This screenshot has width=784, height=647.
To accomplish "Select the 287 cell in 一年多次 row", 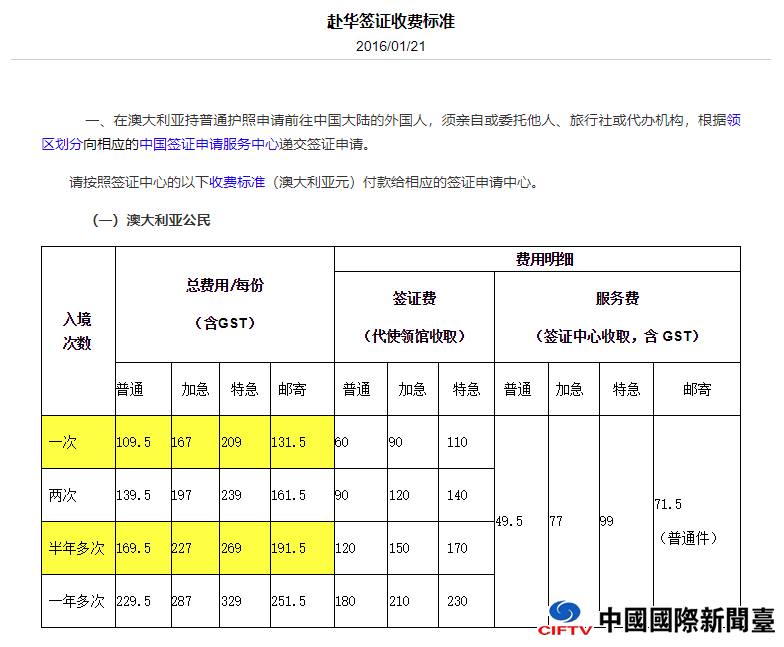I will [196, 601].
